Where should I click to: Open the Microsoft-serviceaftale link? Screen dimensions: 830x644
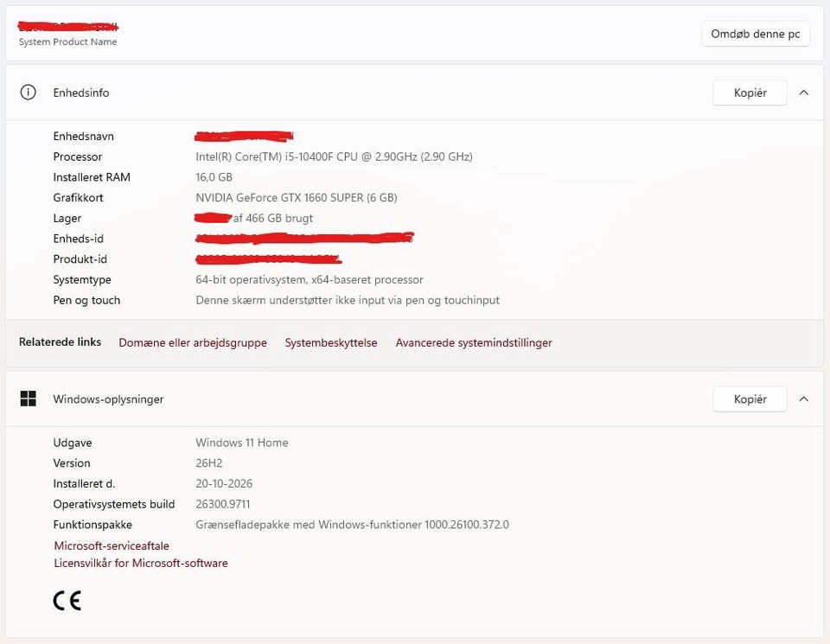pyautogui.click(x=112, y=545)
